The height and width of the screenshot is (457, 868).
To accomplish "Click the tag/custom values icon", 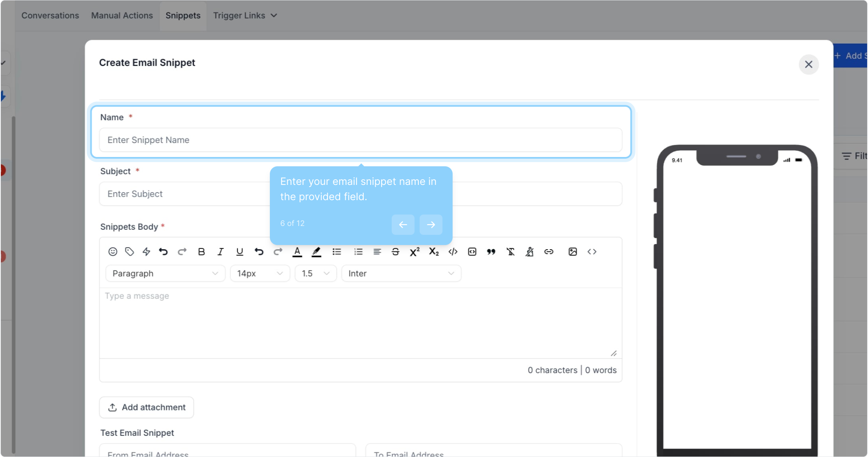I will coord(129,252).
